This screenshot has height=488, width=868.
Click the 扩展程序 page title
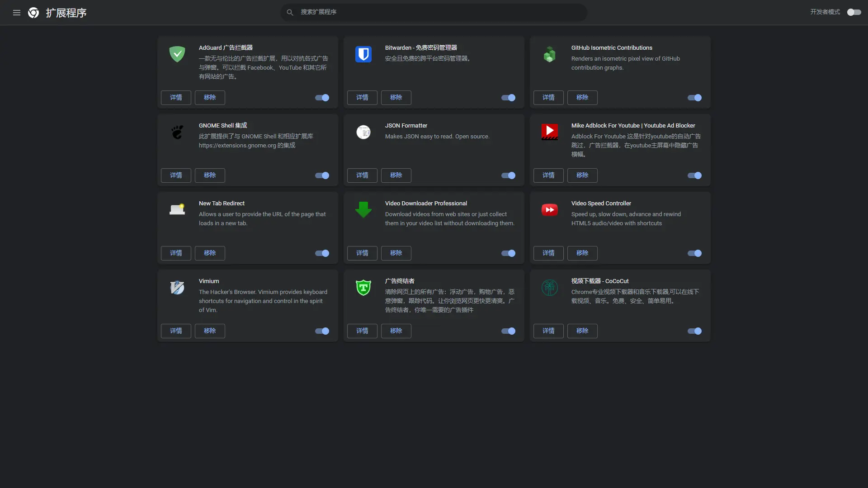click(66, 13)
